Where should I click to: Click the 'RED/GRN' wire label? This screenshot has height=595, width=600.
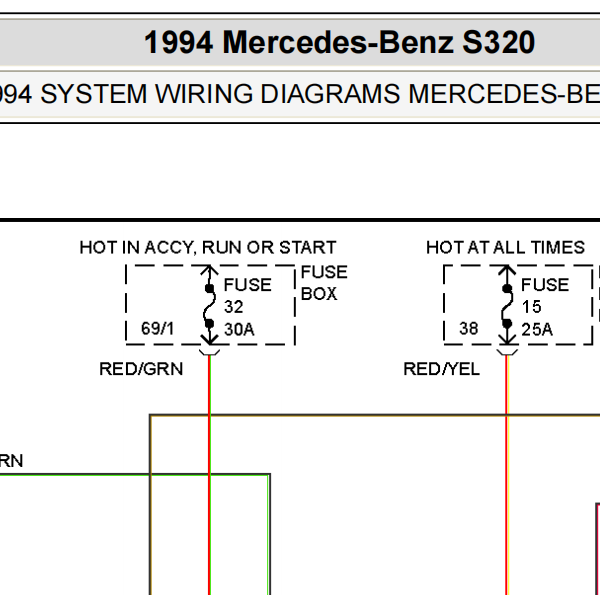click(141, 369)
